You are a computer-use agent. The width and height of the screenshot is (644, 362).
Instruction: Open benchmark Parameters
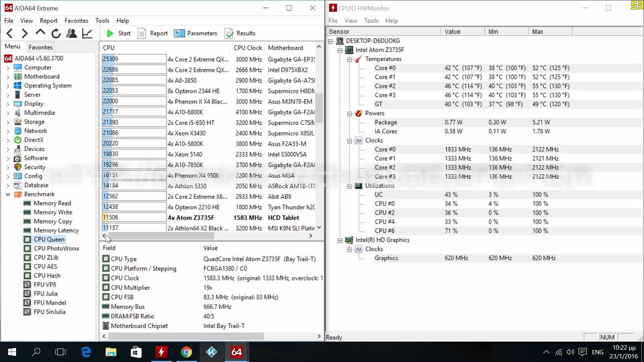tap(196, 33)
